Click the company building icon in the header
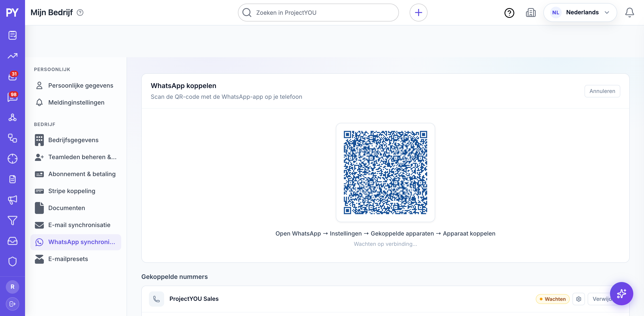 530,13
